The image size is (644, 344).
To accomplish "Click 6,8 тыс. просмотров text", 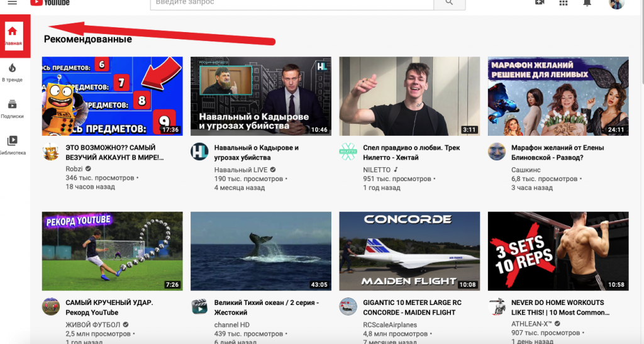I will coord(544,179).
